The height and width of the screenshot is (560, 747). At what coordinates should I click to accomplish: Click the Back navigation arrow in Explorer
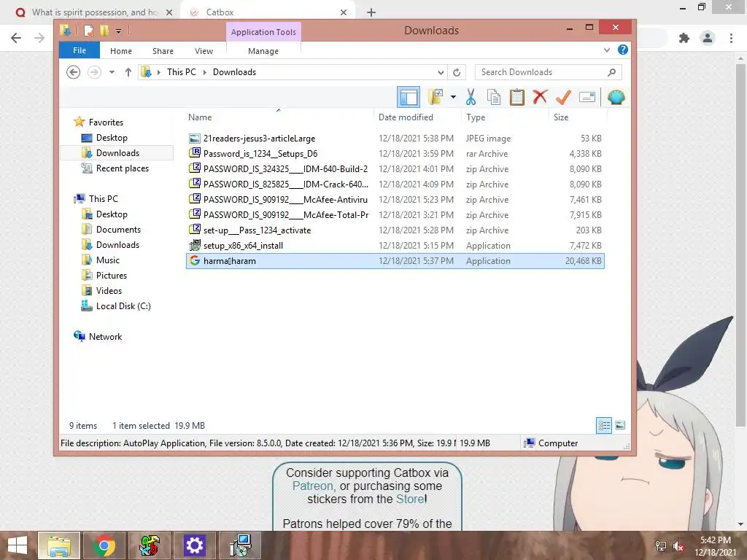click(x=73, y=72)
